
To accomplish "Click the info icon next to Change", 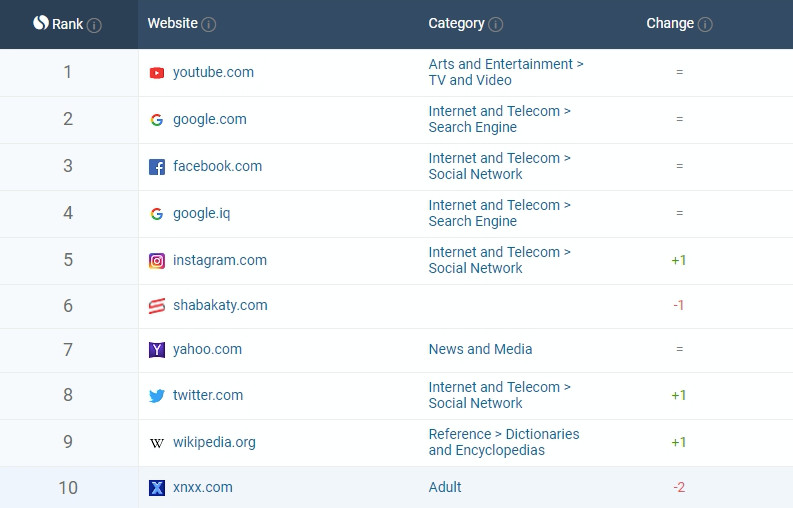I will click(x=705, y=25).
